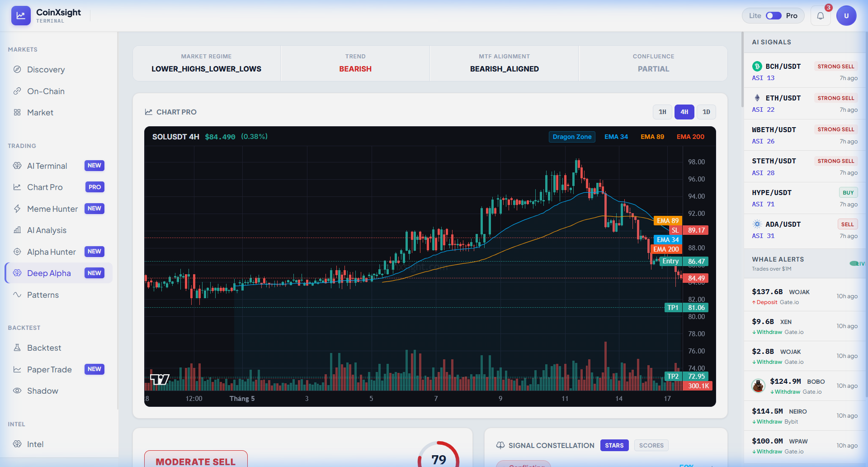Image resolution: width=868 pixels, height=467 pixels.
Task: Toggle the EMA 89 indicator
Action: click(x=652, y=137)
